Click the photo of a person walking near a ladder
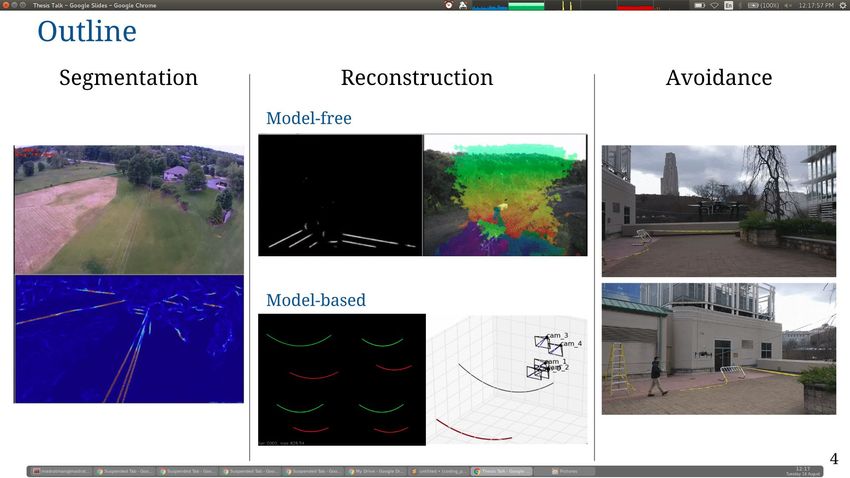 [x=719, y=348]
